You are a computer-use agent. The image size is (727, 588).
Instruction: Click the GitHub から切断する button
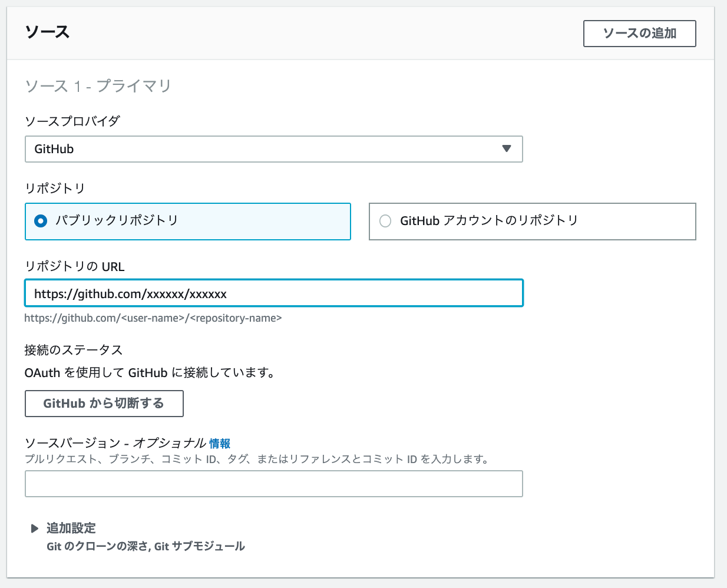tap(104, 404)
